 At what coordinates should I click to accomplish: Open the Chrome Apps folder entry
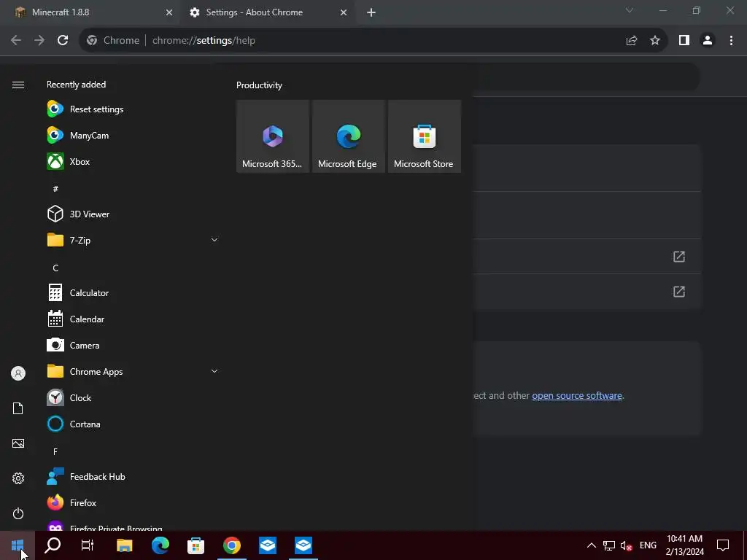(x=133, y=371)
